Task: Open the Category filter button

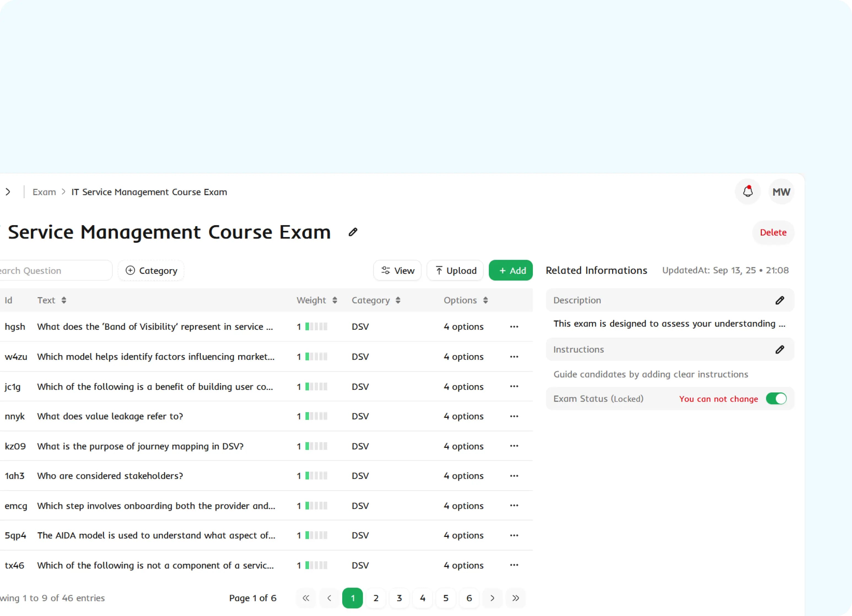Action: pos(151,271)
